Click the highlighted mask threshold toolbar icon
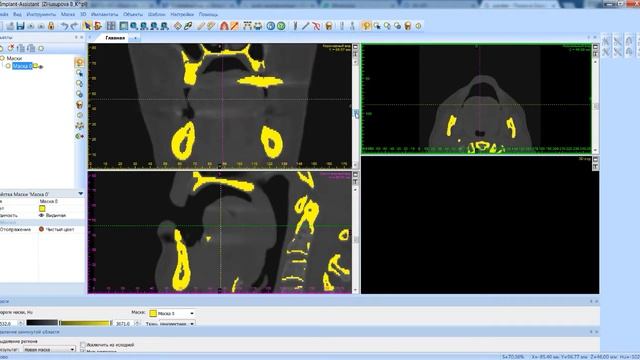Viewport: 640px width, 360px height. (x=366, y=26)
